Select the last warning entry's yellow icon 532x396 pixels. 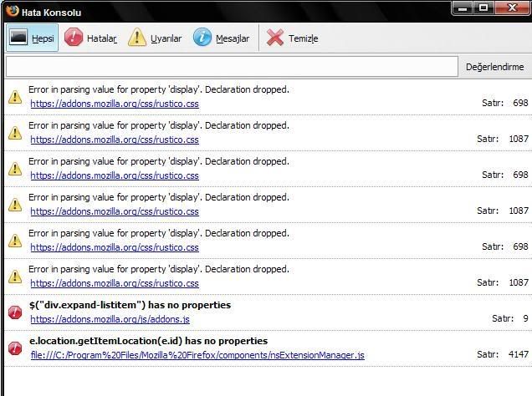pyautogui.click(x=15, y=277)
